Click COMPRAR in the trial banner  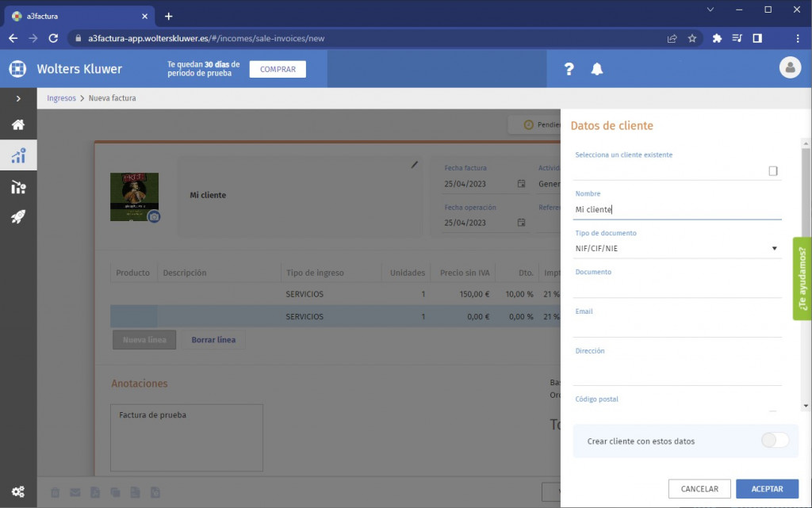click(278, 69)
